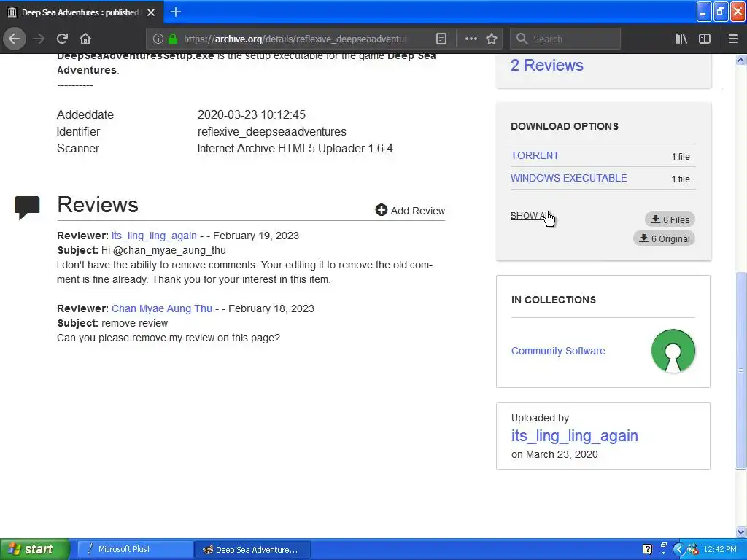Viewport: 747px width, 560px height.
Task: Click the vertical scrollbar thumb
Action: [x=740, y=370]
